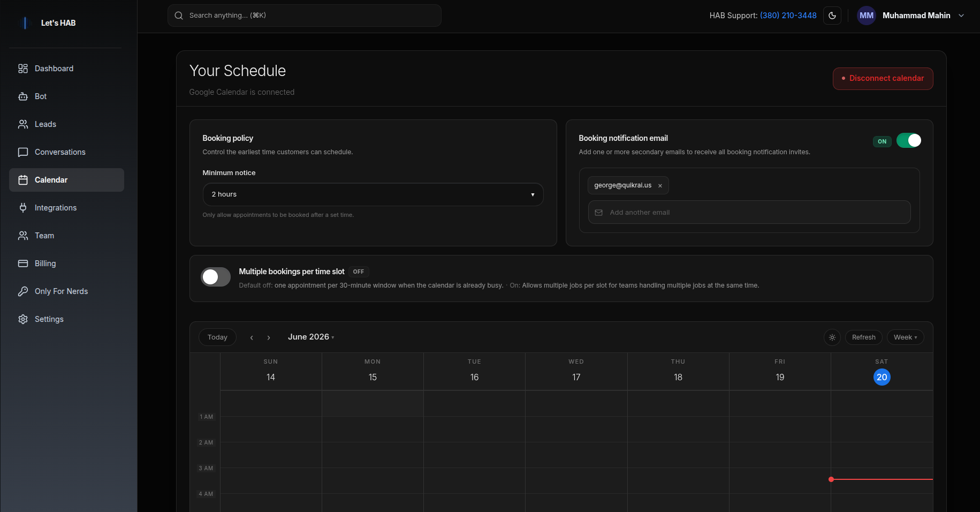Click the Muhammad Mahin username
This screenshot has height=512, width=980.
(916, 16)
